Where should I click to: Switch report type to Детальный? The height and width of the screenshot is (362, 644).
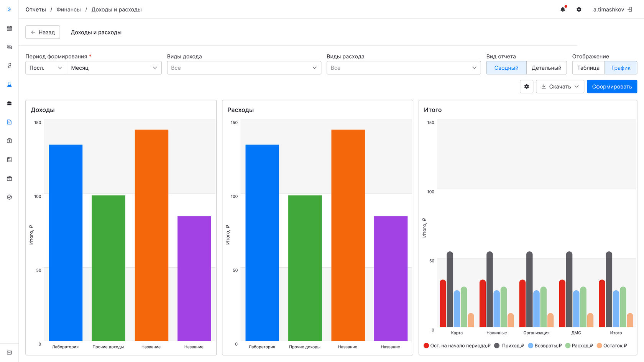click(x=546, y=68)
